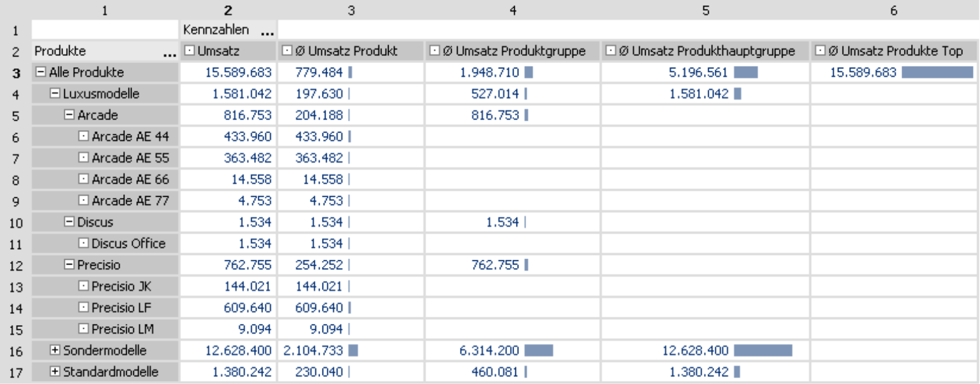Select the Ø Umsatz Produkthauptgruppe column header
Viewport: 980px width, 384px height.
[705, 51]
